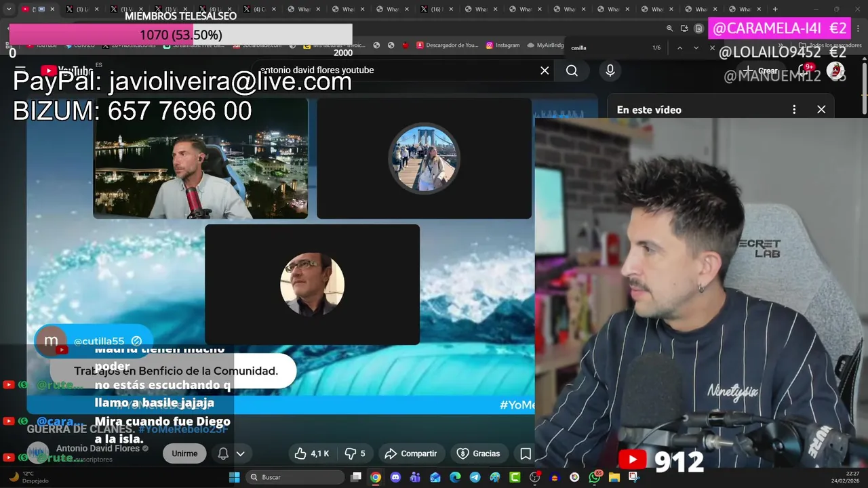Like the video with 4,1 K likes

(x=311, y=453)
